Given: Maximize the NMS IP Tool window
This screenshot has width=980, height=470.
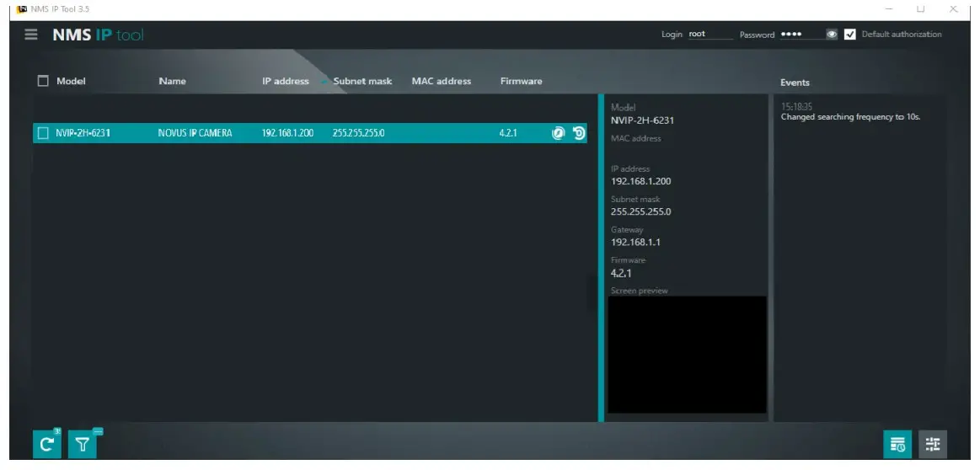Looking at the screenshot, I should pyautogui.click(x=921, y=8).
